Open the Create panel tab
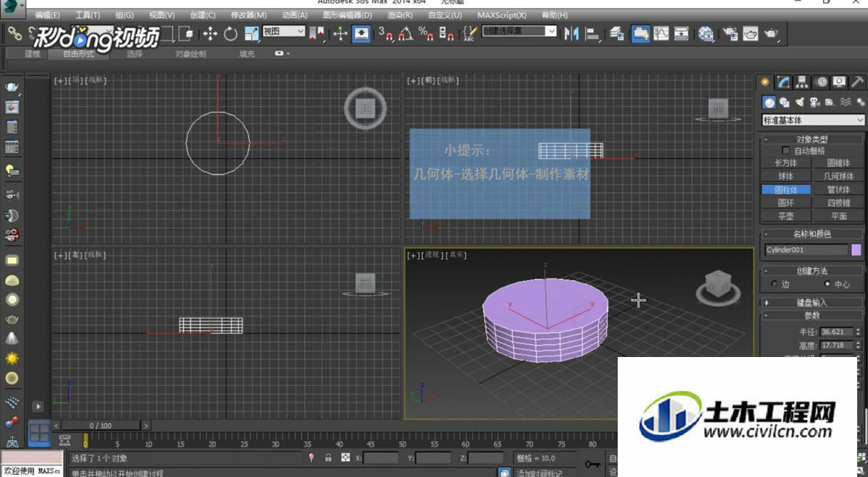 (x=765, y=82)
